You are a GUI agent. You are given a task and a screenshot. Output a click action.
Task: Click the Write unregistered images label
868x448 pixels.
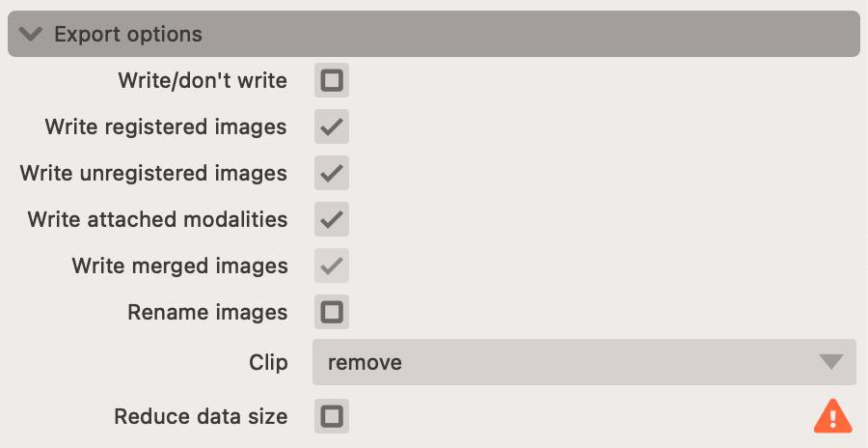tap(153, 174)
